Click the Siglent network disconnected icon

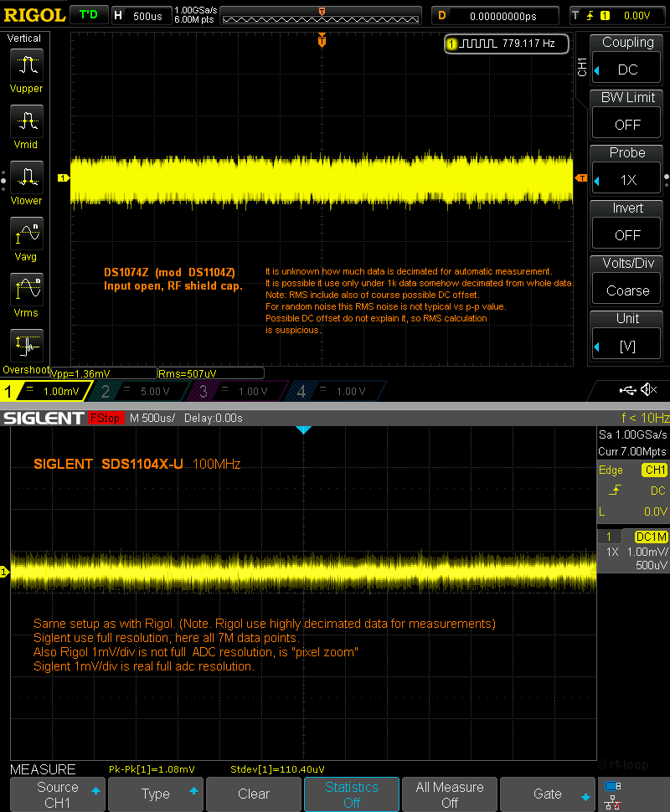(612, 802)
